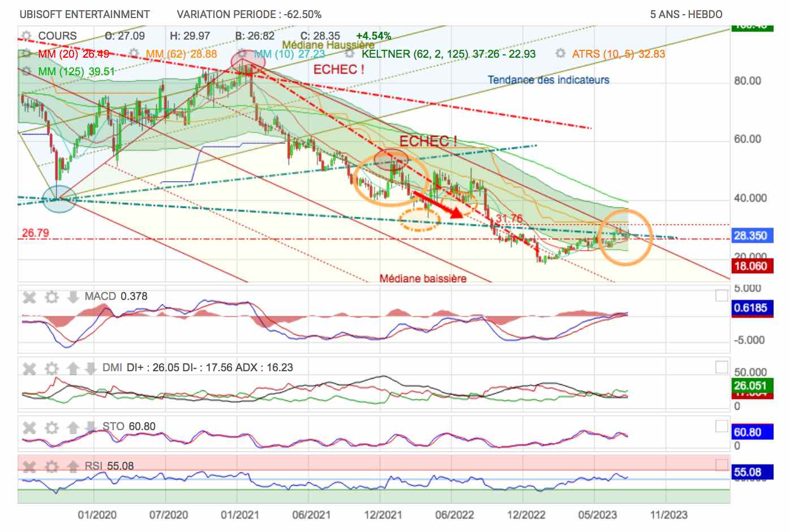Click the 12/2022 date axis label

[526, 514]
